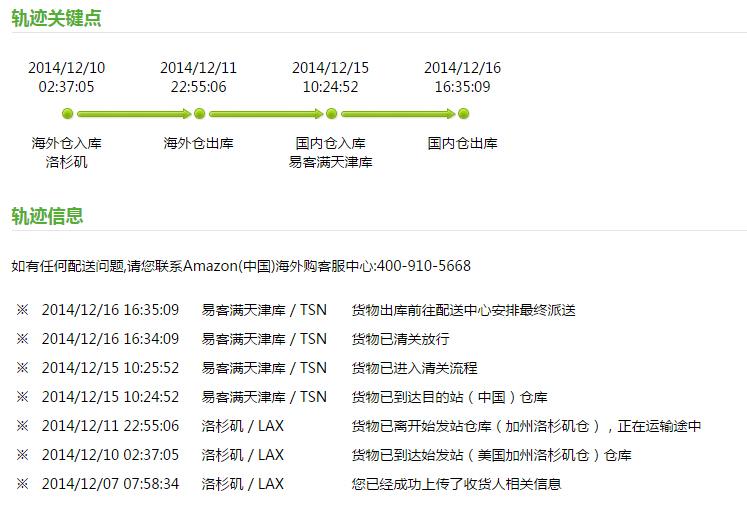Select the timeline dot above 国内仓出库
Screen dimensions: 747x511
(464, 114)
